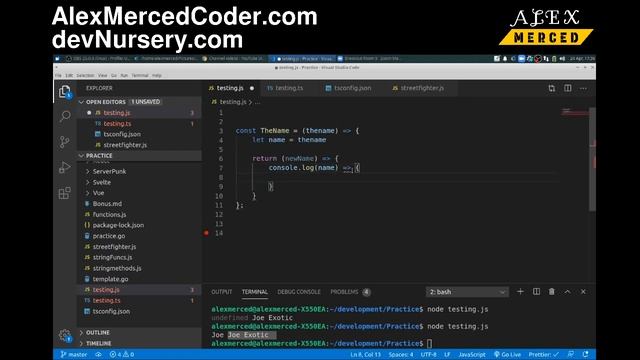Open Bonus.md in the file tree

(x=139, y=204)
